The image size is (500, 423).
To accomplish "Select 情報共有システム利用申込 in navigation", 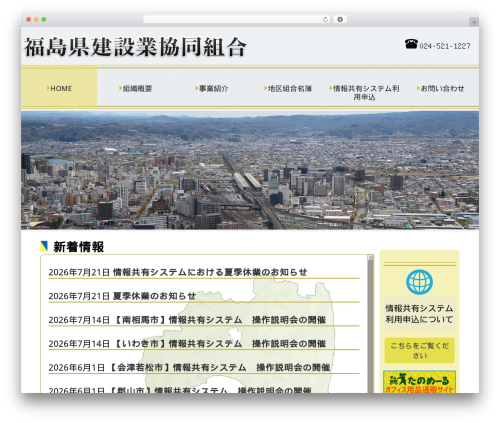I will click(x=364, y=92).
